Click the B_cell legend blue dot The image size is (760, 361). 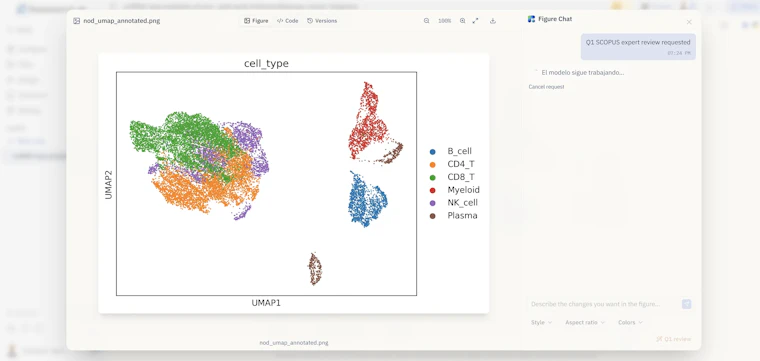pos(433,152)
